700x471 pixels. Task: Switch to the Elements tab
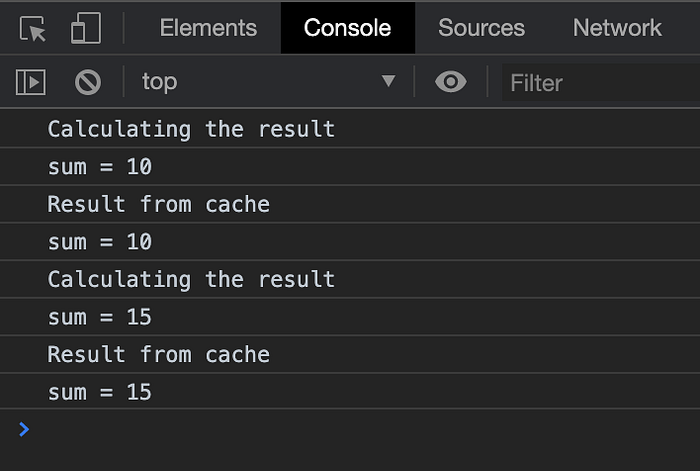(x=208, y=28)
